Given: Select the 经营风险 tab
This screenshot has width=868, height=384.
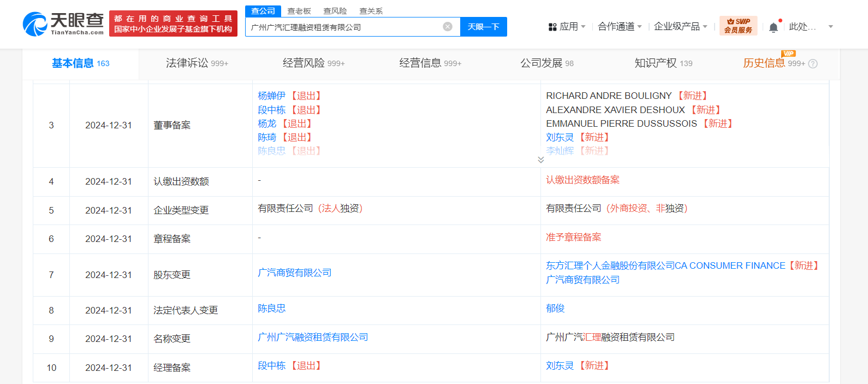Looking at the screenshot, I should 313,63.
